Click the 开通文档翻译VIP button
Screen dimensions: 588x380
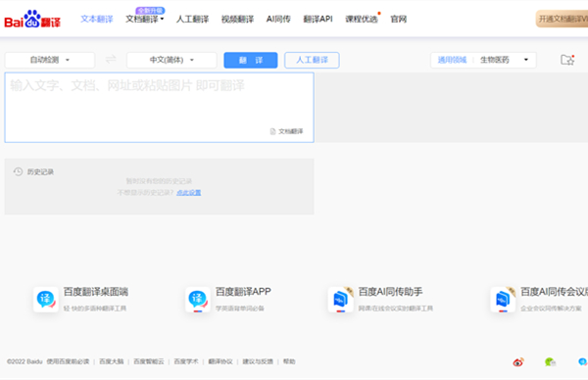point(562,20)
